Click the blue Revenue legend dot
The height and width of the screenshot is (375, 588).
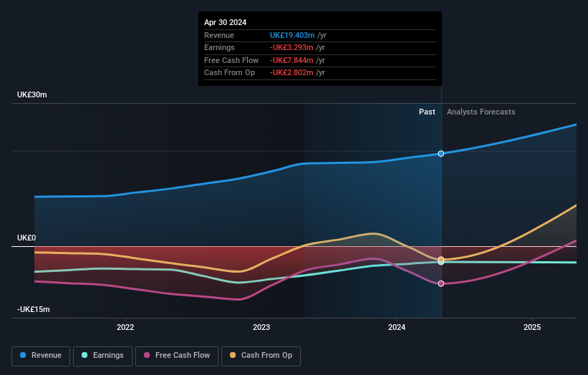(23, 355)
